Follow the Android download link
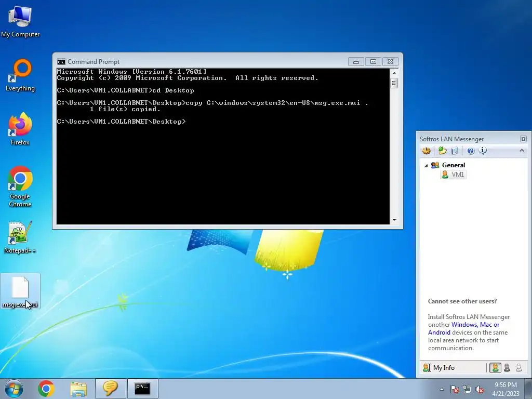532x399 pixels. tap(439, 332)
